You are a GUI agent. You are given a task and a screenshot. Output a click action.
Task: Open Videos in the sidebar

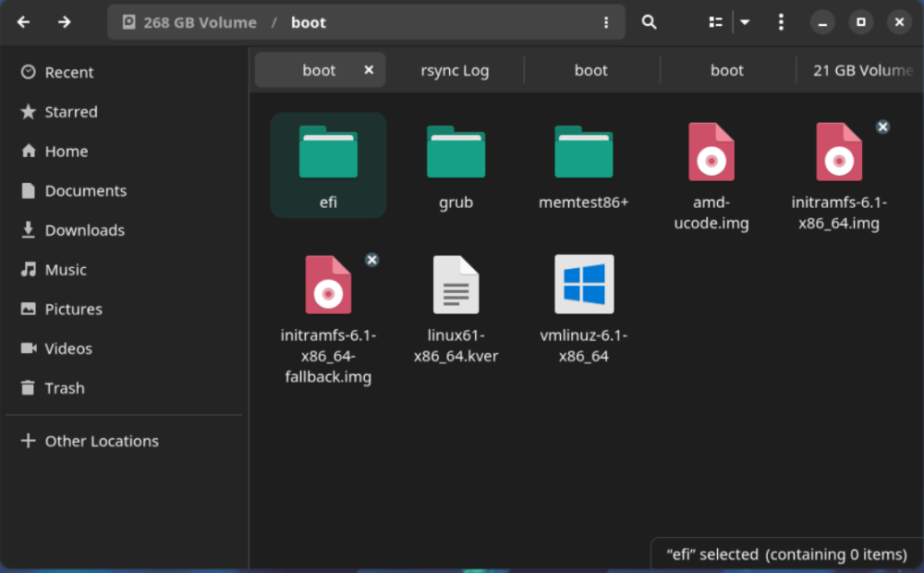(x=124, y=349)
